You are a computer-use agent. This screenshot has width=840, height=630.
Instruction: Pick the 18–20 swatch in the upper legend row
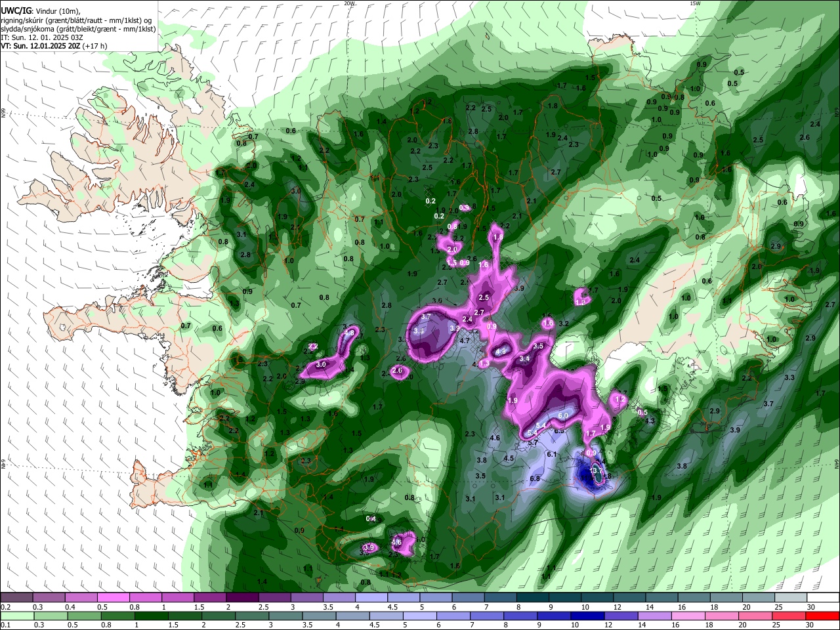[725, 597]
